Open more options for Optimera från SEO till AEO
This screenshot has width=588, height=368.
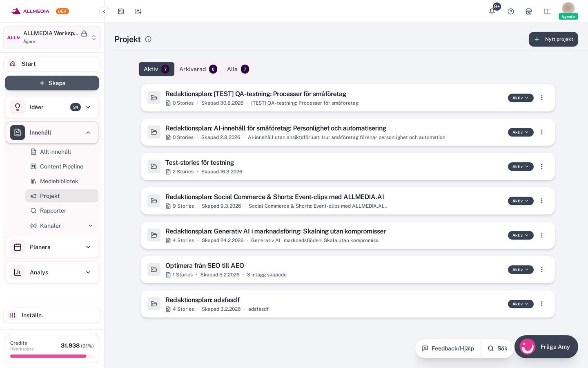[542, 269]
